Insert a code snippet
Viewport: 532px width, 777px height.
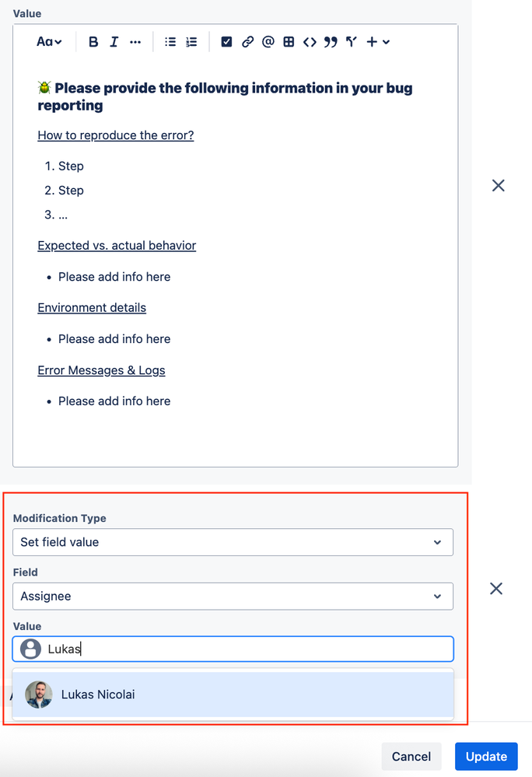[x=309, y=41]
